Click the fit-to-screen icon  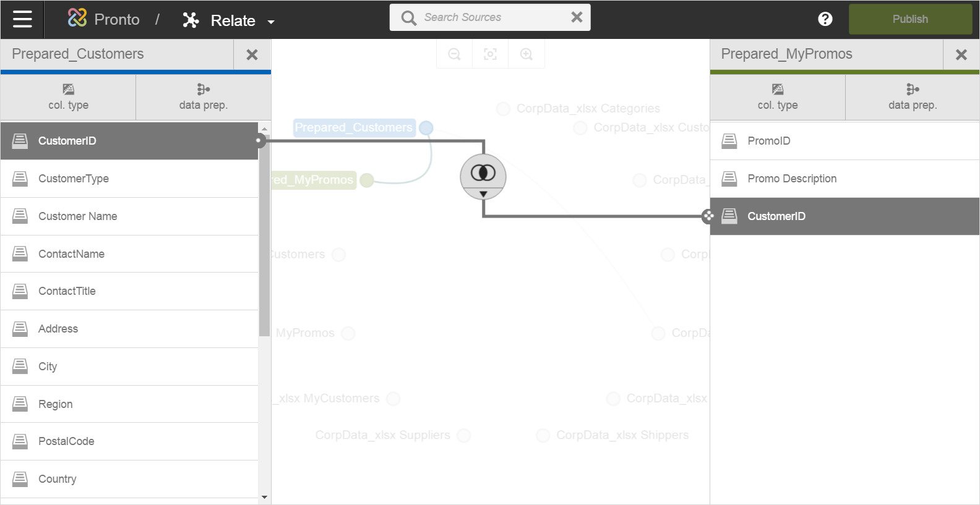(490, 54)
